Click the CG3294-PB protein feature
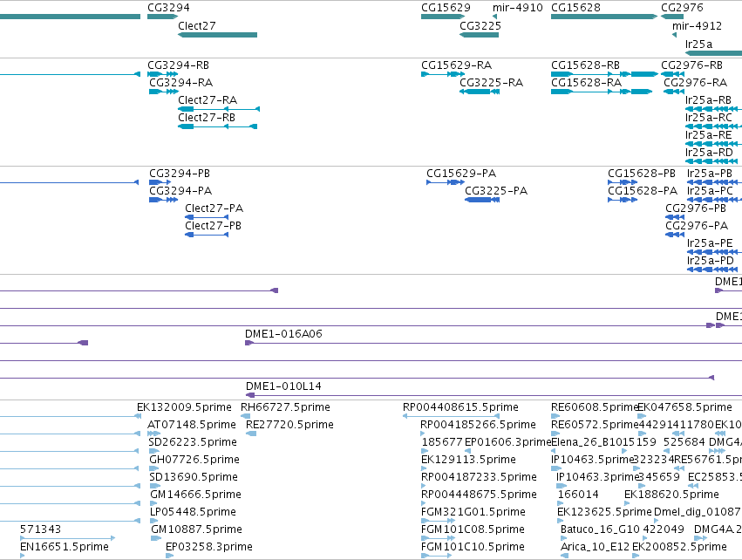 coord(160,182)
